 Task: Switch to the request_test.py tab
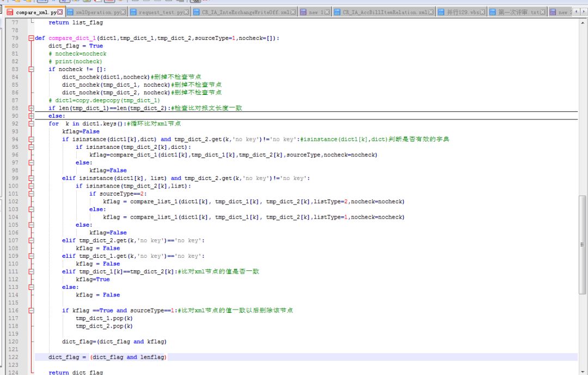[160, 12]
